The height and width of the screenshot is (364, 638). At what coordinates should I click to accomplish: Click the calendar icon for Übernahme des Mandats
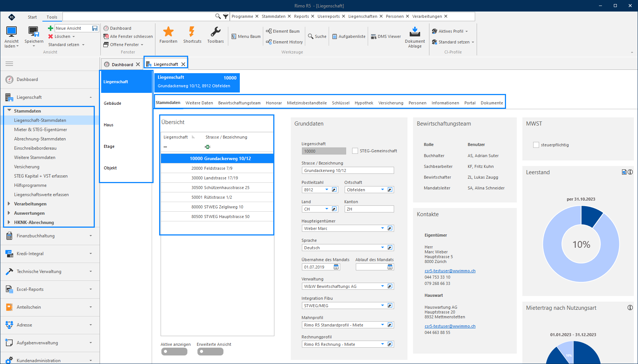[336, 267]
